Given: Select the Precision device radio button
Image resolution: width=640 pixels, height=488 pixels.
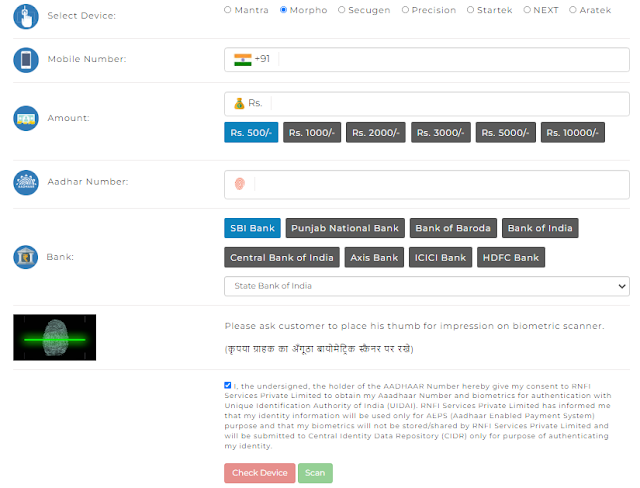Looking at the screenshot, I should pos(405,10).
